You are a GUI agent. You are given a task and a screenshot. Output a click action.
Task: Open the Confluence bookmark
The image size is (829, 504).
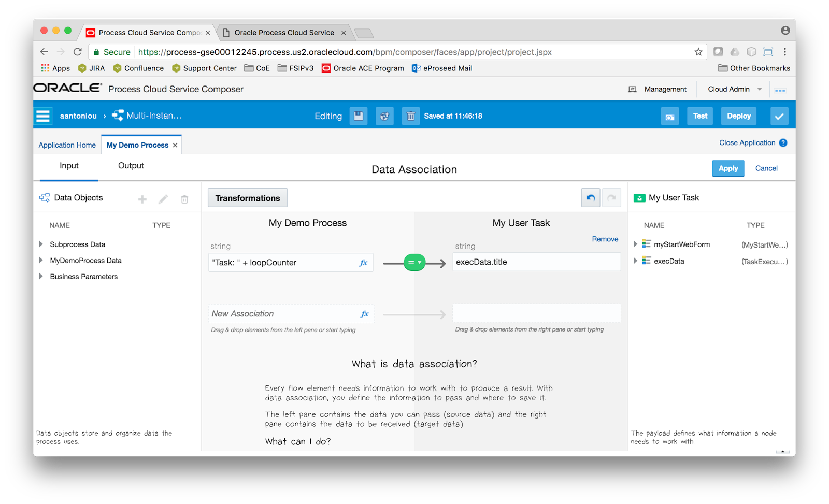138,68
